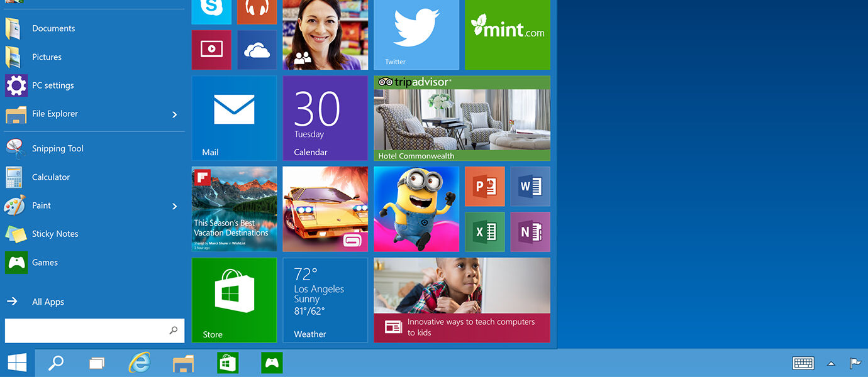
Task: Open Documents in the Start menu
Action: point(94,28)
